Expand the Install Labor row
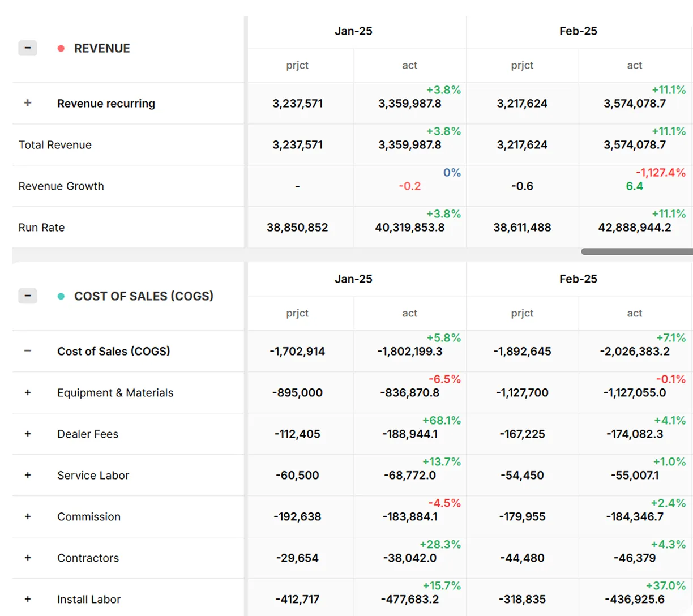The width and height of the screenshot is (693, 616). 27,599
